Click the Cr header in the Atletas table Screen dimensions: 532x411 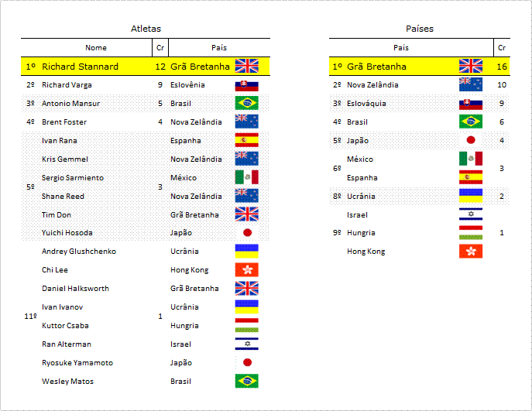(160, 48)
